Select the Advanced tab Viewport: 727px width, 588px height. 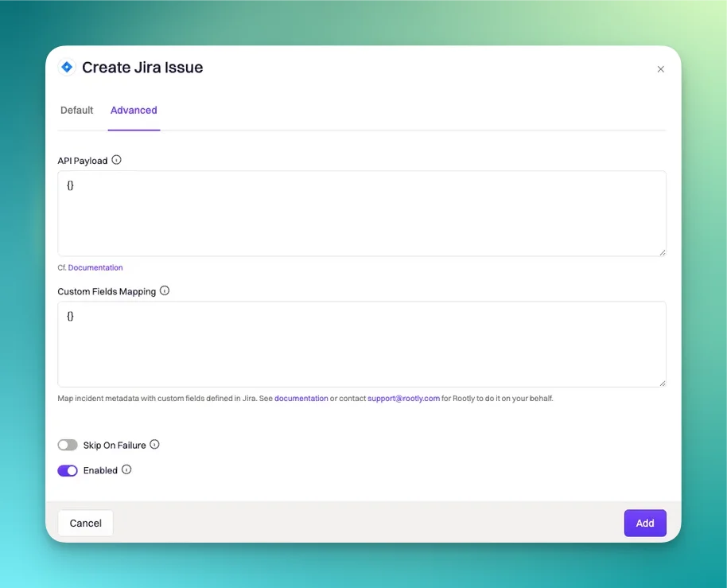134,111
